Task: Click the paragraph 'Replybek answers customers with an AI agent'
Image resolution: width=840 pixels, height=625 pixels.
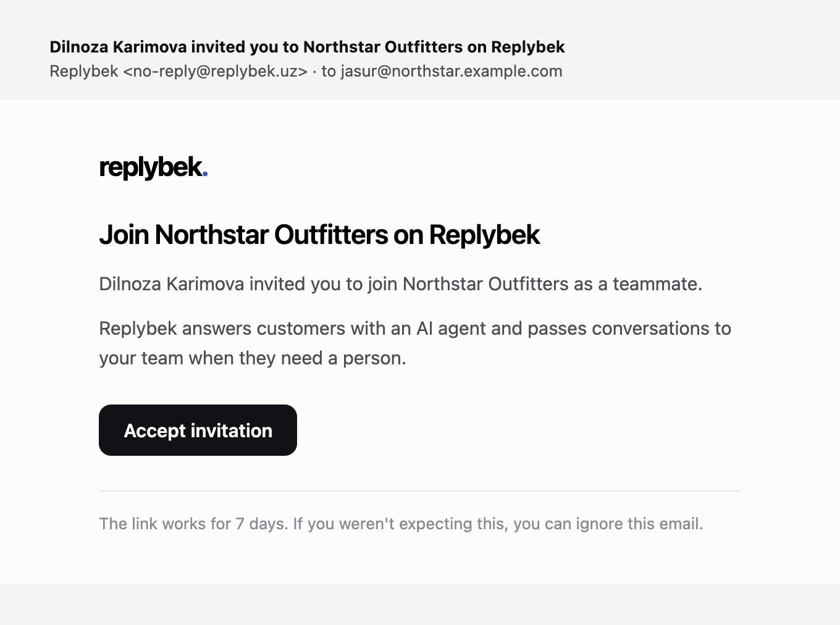Action: 415,343
